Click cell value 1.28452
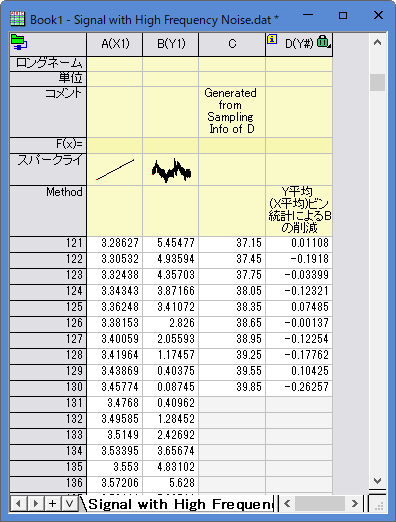Viewport: 396px width, 522px height. [171, 420]
